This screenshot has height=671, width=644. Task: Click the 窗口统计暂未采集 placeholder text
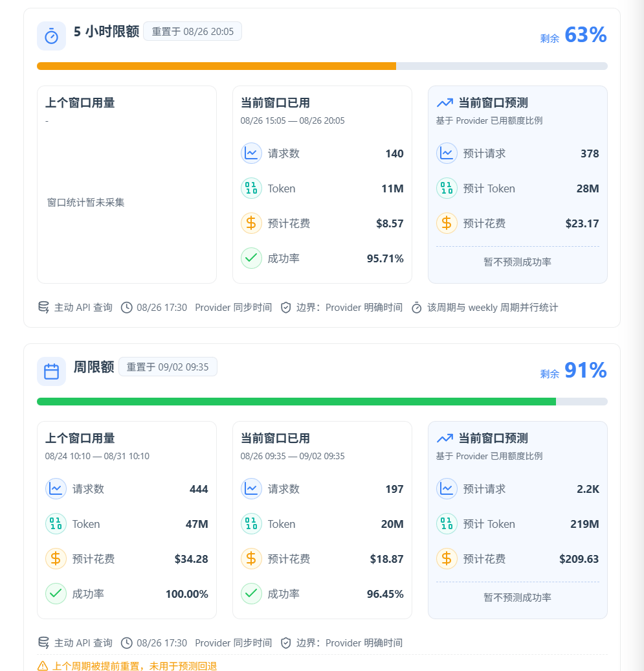(x=85, y=203)
